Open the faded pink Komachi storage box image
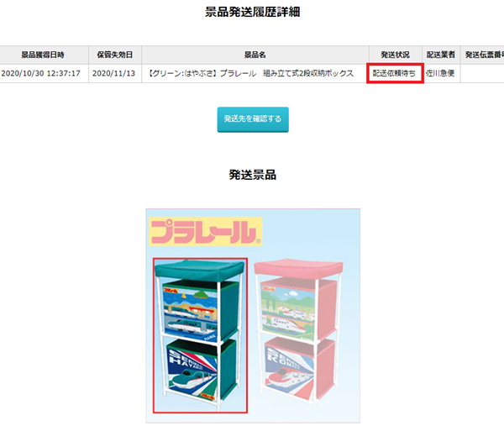Viewport: 504px width, 426px height. (x=298, y=331)
